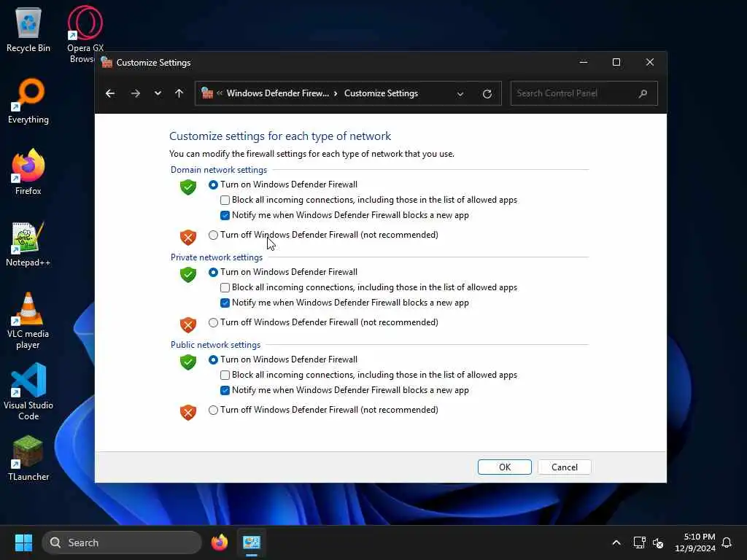Open the Windows Start menu
Screen dimensions: 747x560
23,542
